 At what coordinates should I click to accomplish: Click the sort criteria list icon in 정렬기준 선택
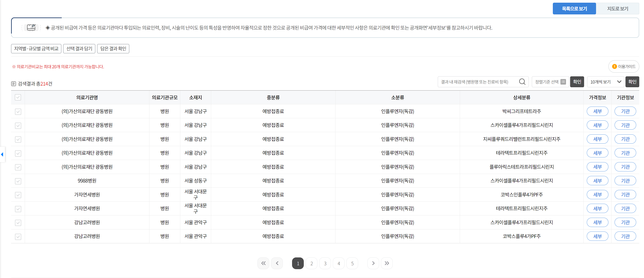click(563, 81)
